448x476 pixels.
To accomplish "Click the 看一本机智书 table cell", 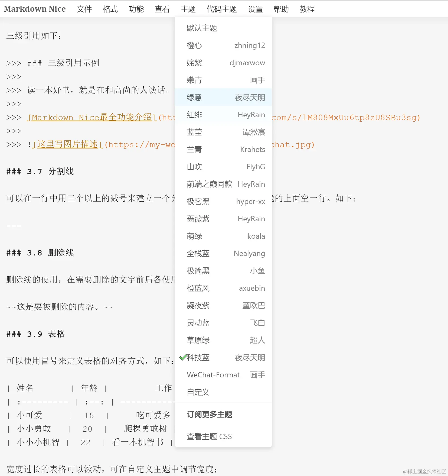I will click(x=138, y=442).
